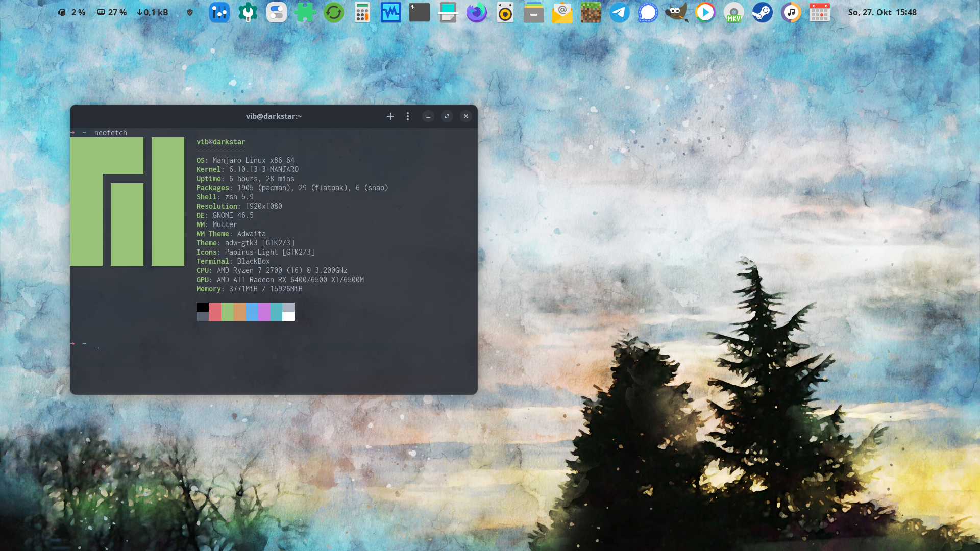Open the calculator app icon
The image size is (980, 551).
point(362,12)
